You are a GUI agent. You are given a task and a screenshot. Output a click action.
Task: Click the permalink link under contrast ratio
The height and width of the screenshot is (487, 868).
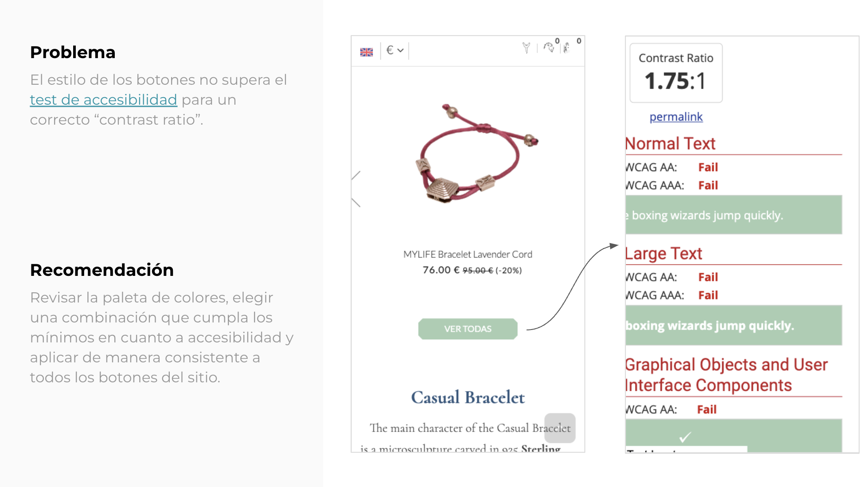(676, 117)
